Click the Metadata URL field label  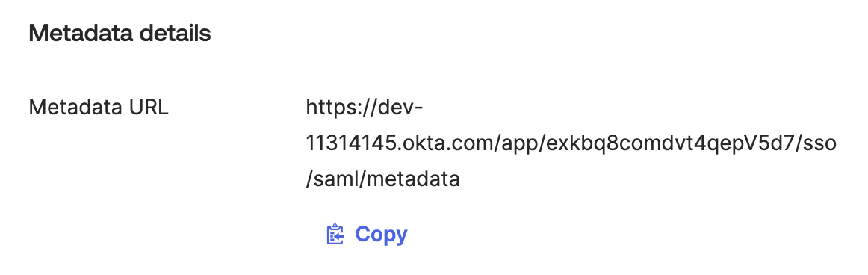pyautogui.click(x=99, y=108)
